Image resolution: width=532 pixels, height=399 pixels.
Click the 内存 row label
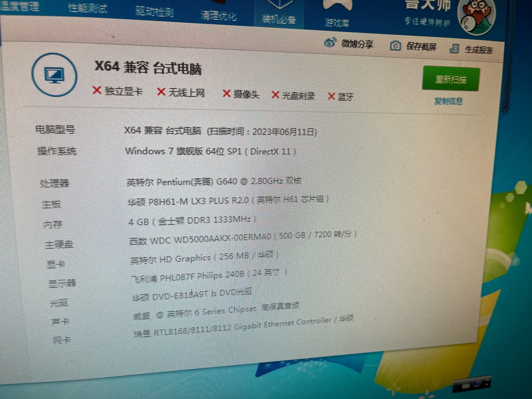(x=53, y=225)
